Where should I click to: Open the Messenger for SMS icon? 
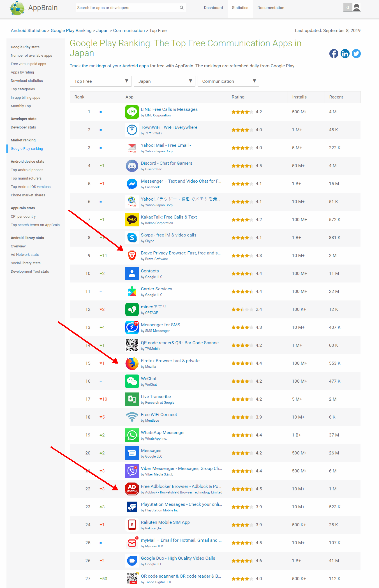132,327
